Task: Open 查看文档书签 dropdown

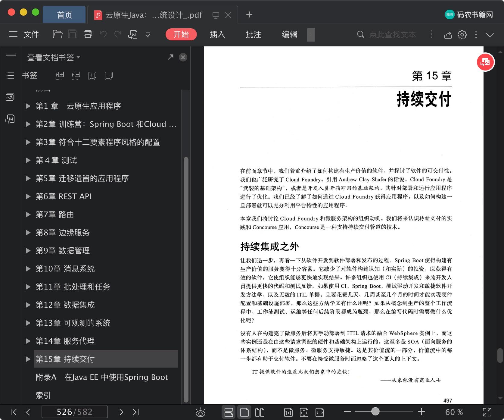Action: (54, 57)
